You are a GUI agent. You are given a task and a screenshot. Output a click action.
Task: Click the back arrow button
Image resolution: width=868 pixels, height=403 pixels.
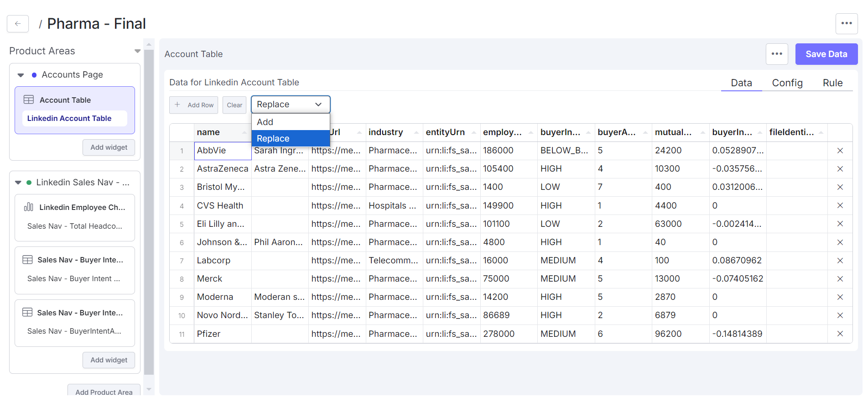coord(18,24)
